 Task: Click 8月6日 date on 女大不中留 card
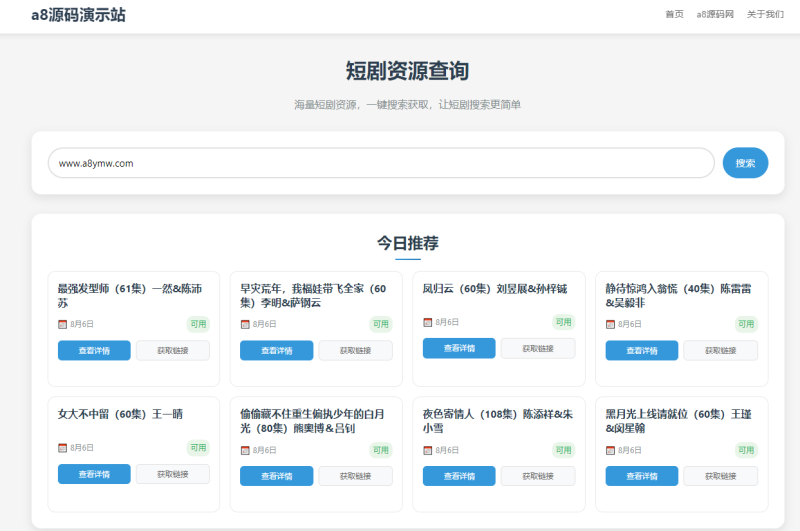pyautogui.click(x=82, y=447)
